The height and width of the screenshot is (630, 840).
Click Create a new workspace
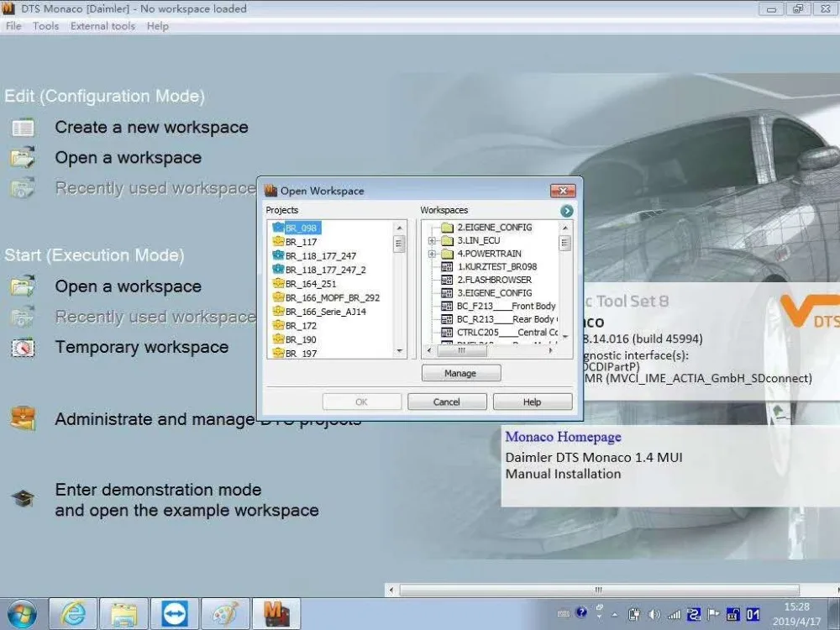tap(151, 128)
